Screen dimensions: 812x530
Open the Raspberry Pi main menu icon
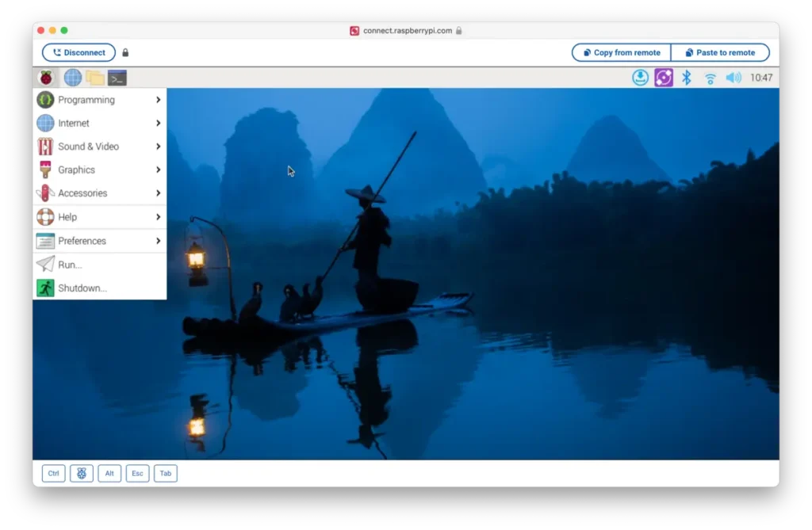coord(46,78)
